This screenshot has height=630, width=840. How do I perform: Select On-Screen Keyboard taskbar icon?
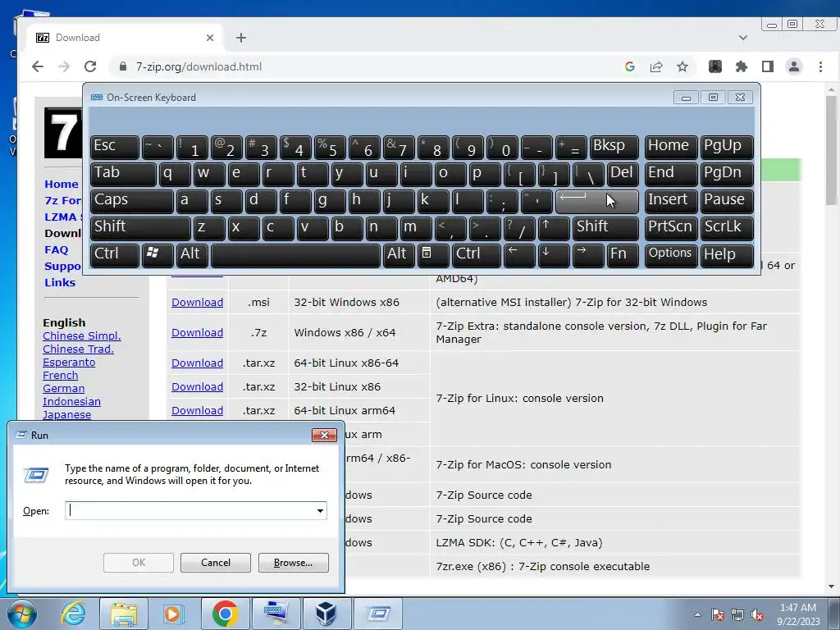[276, 614]
